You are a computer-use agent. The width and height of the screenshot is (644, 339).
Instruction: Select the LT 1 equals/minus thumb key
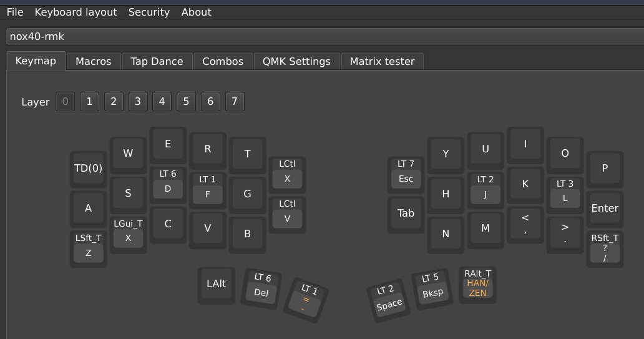tap(306, 300)
